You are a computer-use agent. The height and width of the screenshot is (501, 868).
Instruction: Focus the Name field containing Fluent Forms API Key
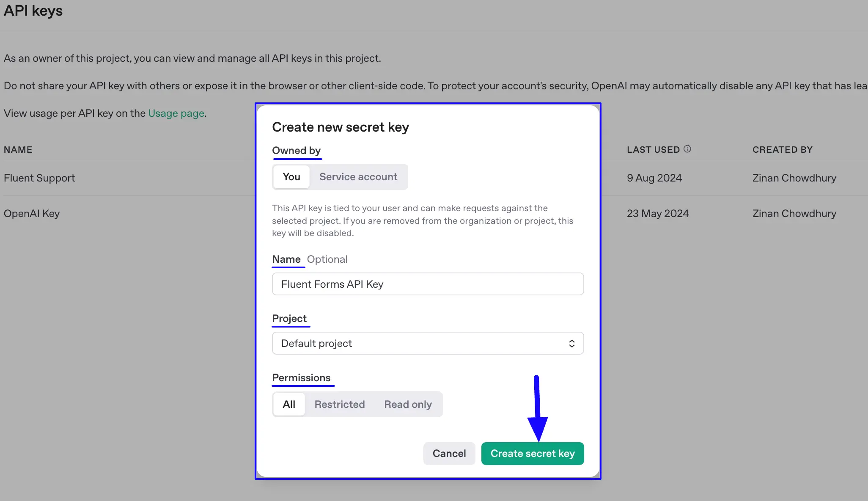428,284
